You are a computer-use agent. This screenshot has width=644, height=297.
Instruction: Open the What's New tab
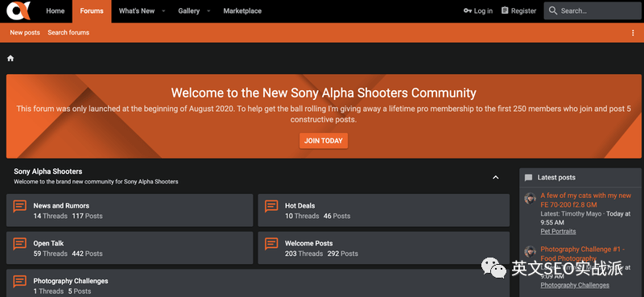point(137,11)
